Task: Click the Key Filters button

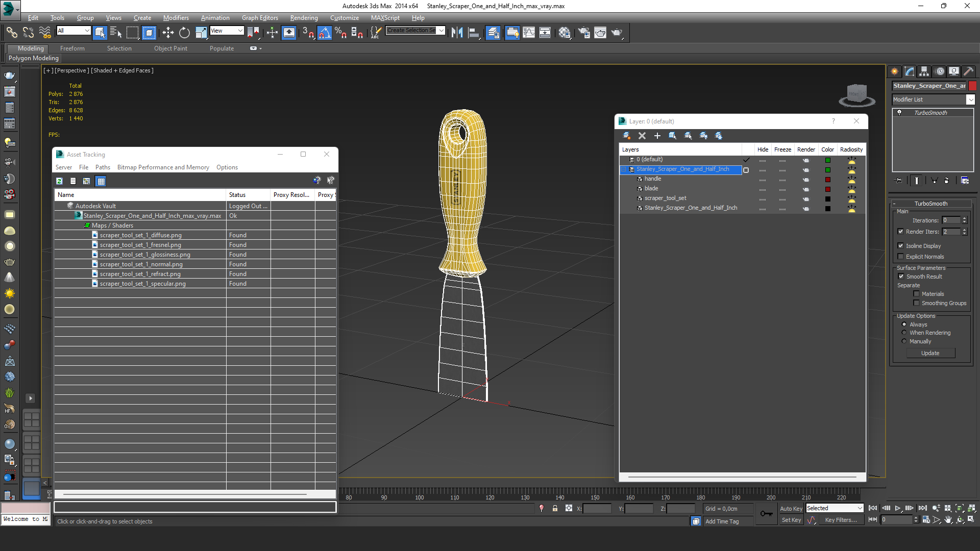Action: [x=841, y=520]
